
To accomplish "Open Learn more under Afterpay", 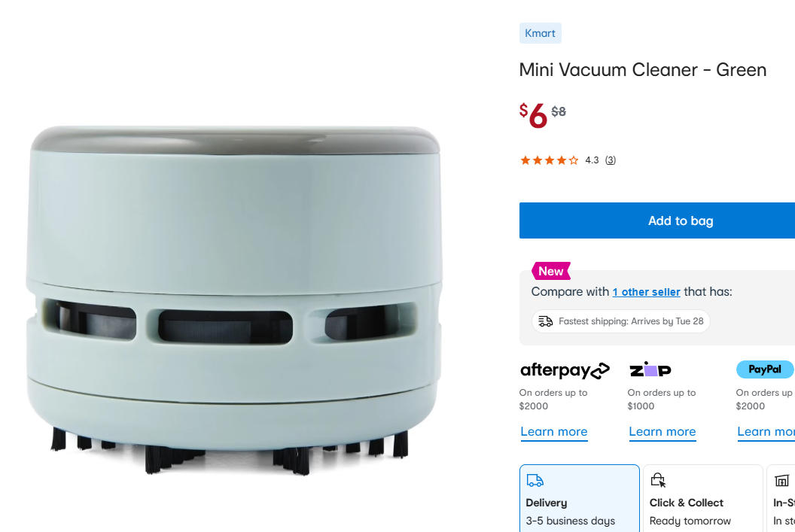I will [553, 432].
